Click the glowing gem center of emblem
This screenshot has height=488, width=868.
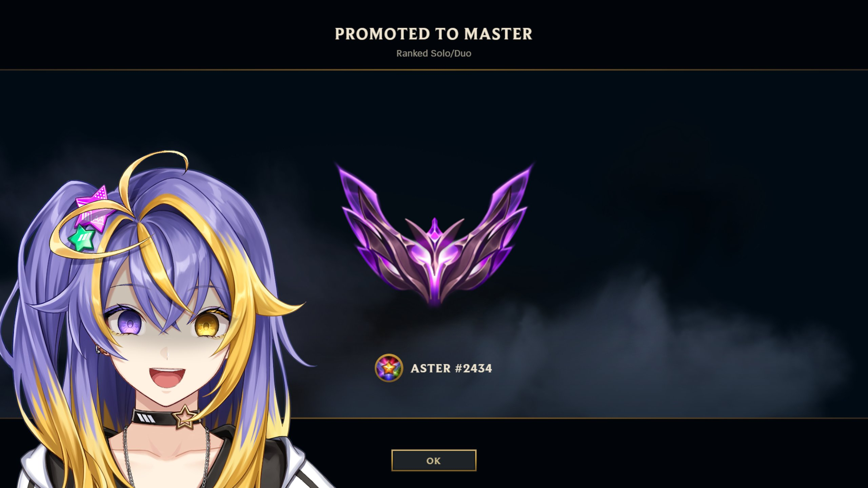point(434,251)
